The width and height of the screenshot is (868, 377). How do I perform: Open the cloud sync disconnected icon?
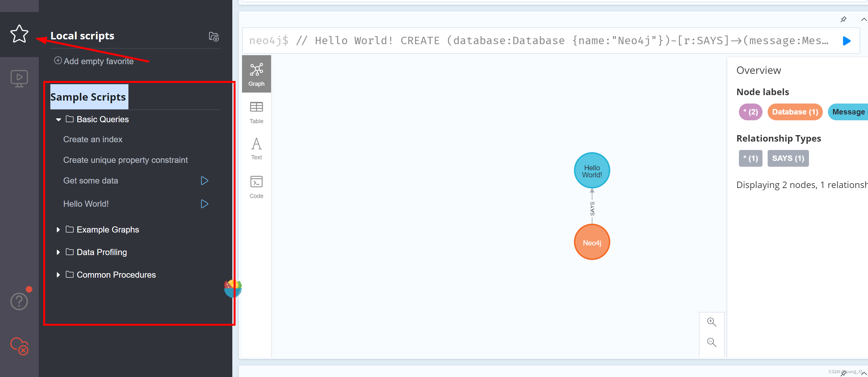(x=19, y=346)
